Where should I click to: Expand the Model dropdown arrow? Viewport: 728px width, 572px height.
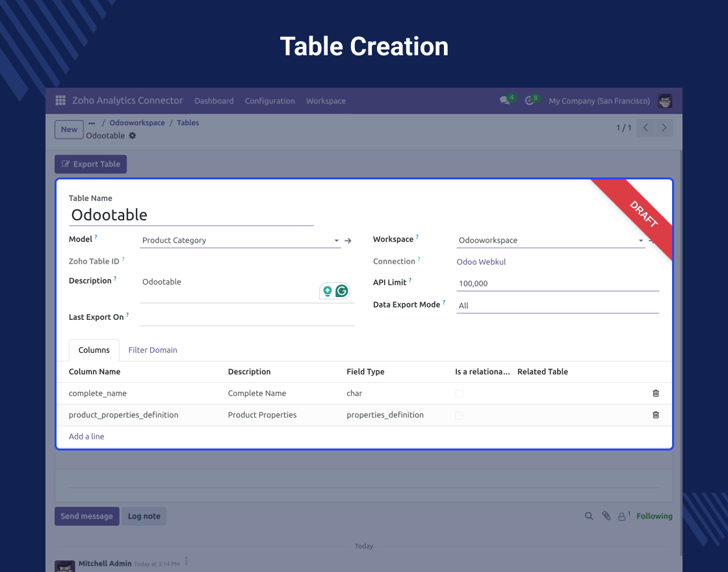click(337, 240)
